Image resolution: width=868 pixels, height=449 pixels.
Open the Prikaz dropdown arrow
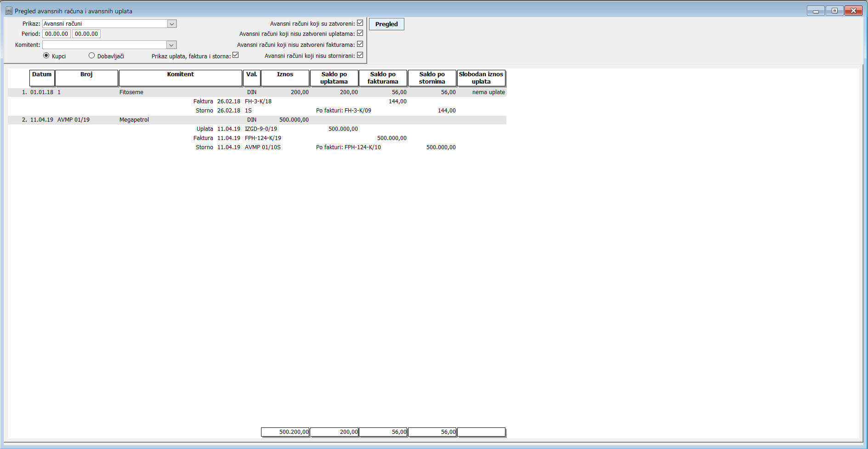172,24
